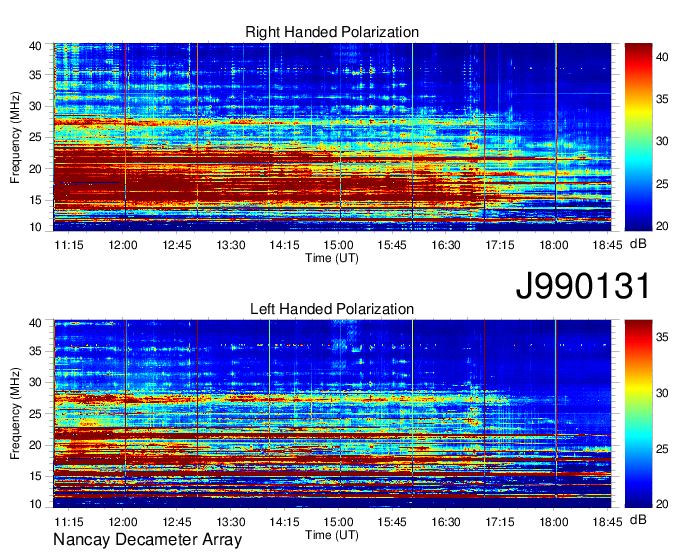680x552 pixels.
Task: Click the 25 MHz tick of Right Handed plot
Action: [x=35, y=137]
